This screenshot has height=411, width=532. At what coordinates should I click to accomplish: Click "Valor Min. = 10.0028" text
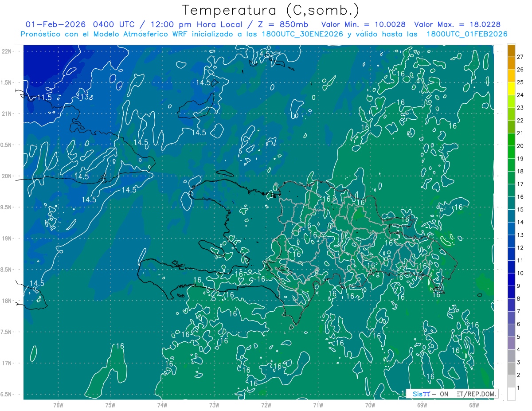[363, 24]
